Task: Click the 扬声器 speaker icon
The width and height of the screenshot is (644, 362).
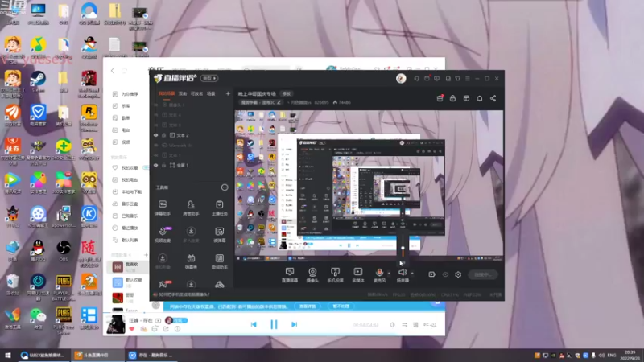Action: point(402,273)
